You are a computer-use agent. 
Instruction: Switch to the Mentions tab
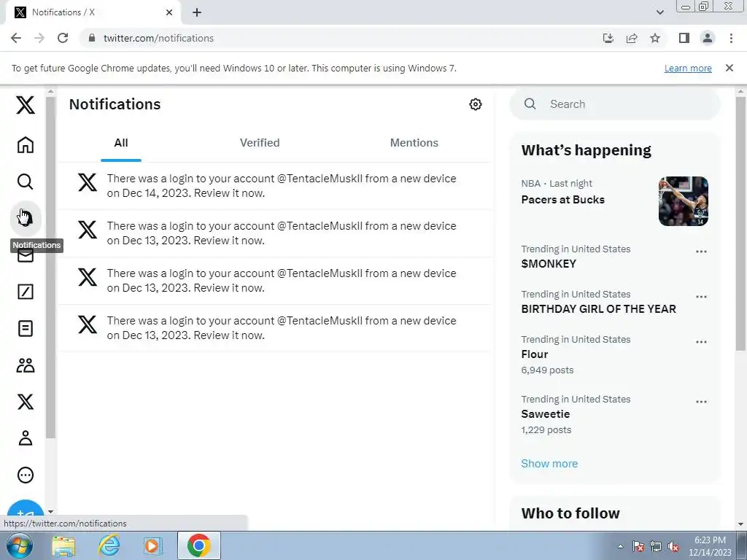(414, 143)
